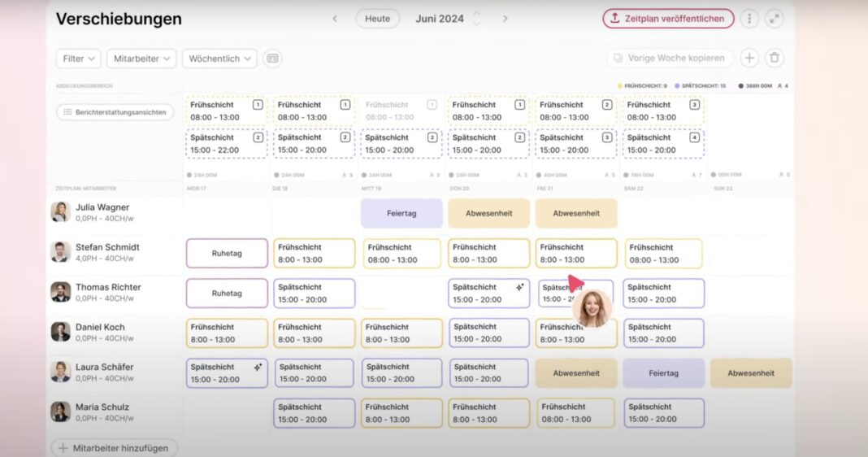
Task: Click the plus add icon near trash
Action: click(749, 58)
